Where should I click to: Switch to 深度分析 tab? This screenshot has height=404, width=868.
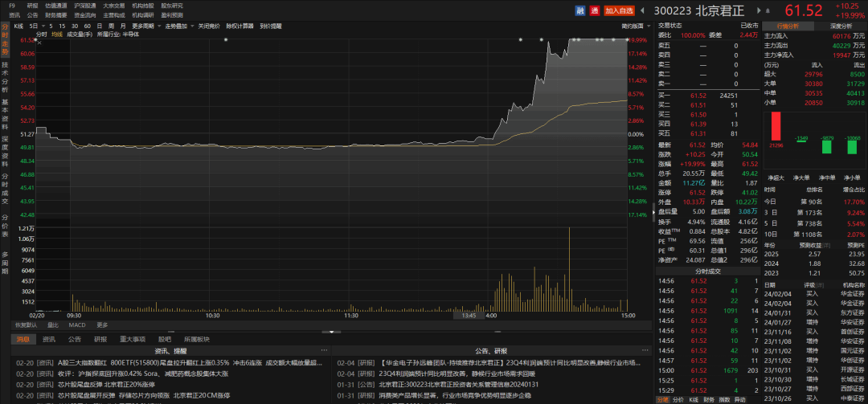846,26
